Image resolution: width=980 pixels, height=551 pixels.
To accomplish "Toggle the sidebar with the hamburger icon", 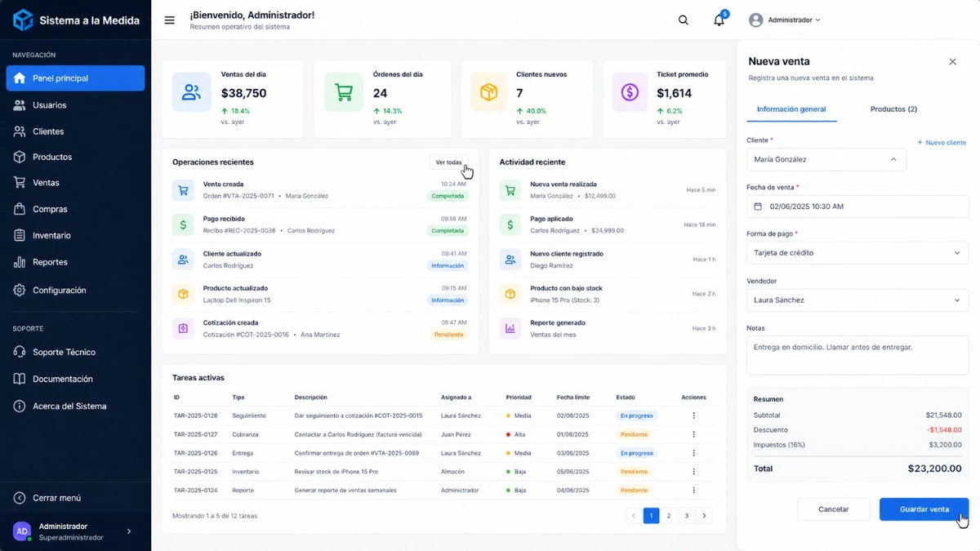I will 169,19.
